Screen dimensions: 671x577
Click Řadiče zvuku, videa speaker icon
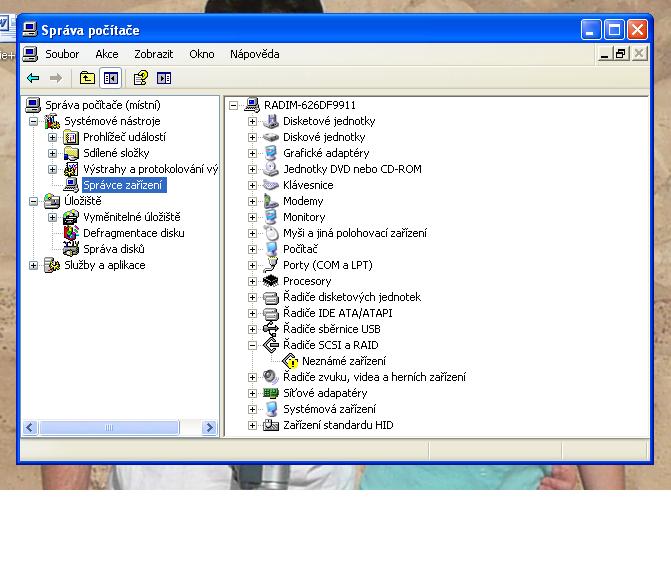(x=271, y=378)
